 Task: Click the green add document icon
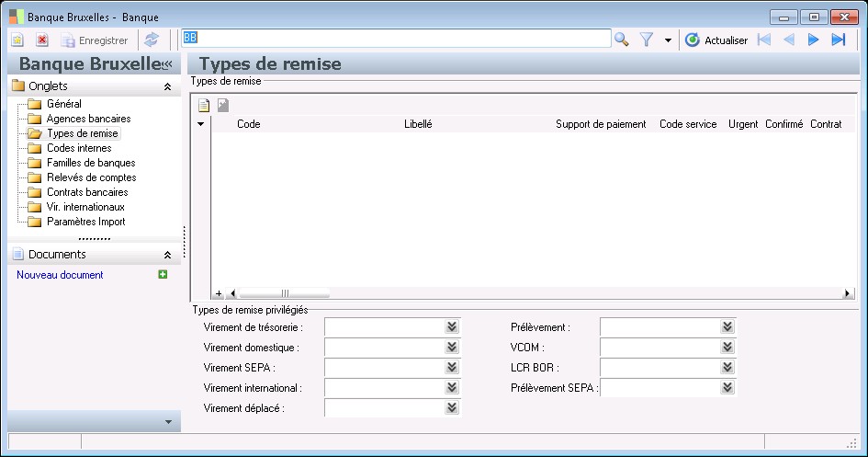(x=163, y=274)
